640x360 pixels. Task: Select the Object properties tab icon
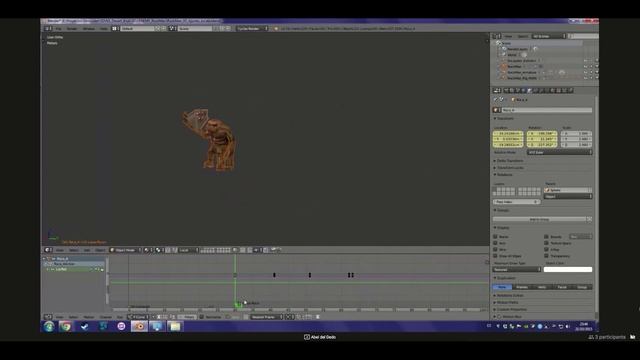pyautogui.click(x=529, y=90)
